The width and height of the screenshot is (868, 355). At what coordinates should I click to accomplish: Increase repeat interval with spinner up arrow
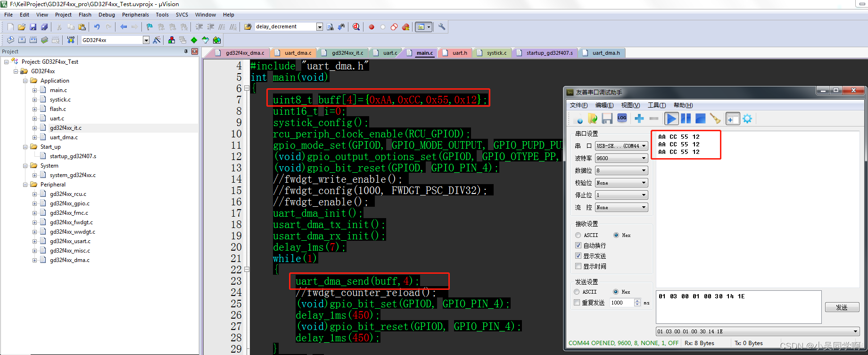click(638, 301)
